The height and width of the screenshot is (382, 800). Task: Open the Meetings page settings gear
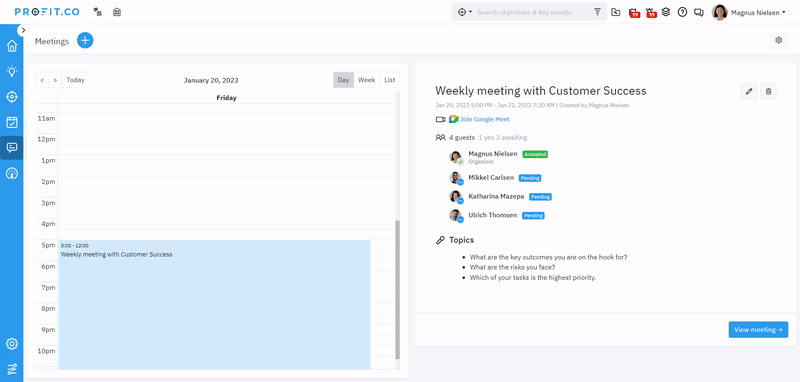tap(779, 40)
